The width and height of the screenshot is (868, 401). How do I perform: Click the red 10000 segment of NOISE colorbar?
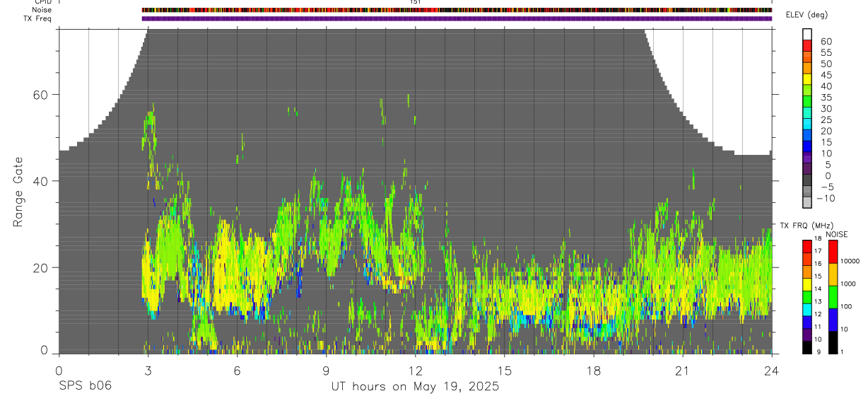tap(832, 252)
